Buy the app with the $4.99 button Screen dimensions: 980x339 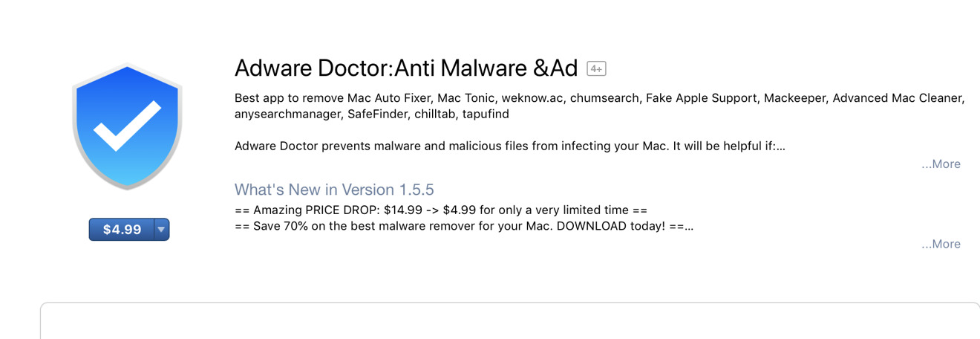click(x=122, y=230)
